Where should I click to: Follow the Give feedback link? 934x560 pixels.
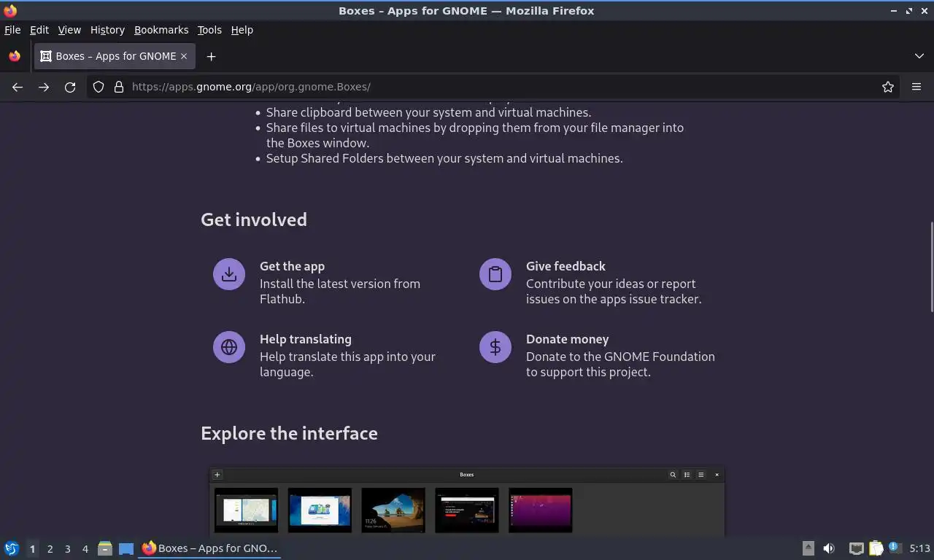point(566,266)
